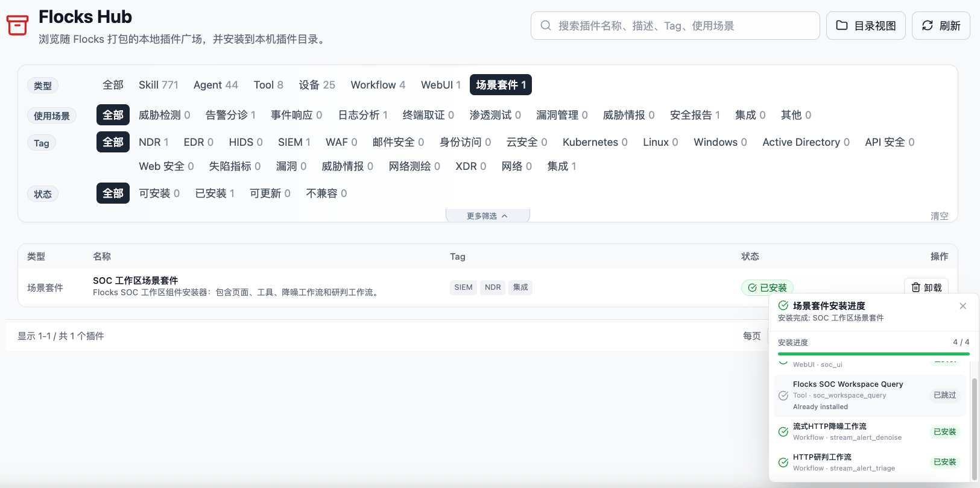Filter by type 设备 25
This screenshot has width=980, height=488.
pos(317,85)
